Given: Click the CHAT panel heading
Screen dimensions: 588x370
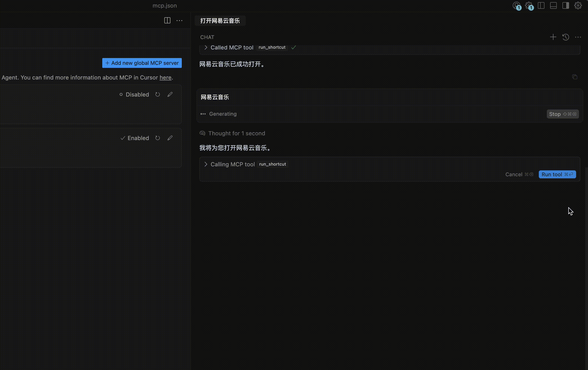Looking at the screenshot, I should point(207,37).
